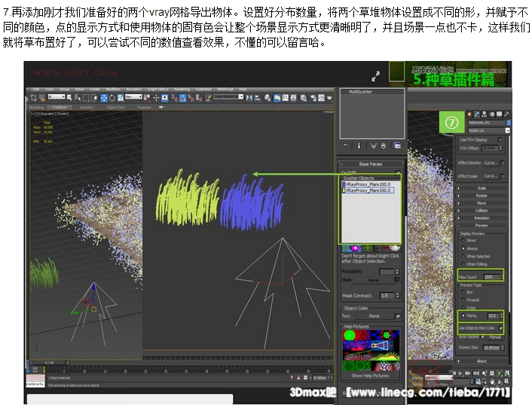The width and height of the screenshot is (532, 405).
Task: Open the Motion command panel tab
Action: point(492,114)
